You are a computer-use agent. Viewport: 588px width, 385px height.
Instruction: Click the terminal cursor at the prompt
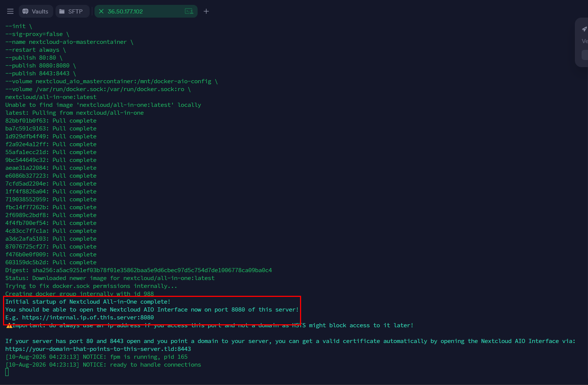click(x=7, y=372)
